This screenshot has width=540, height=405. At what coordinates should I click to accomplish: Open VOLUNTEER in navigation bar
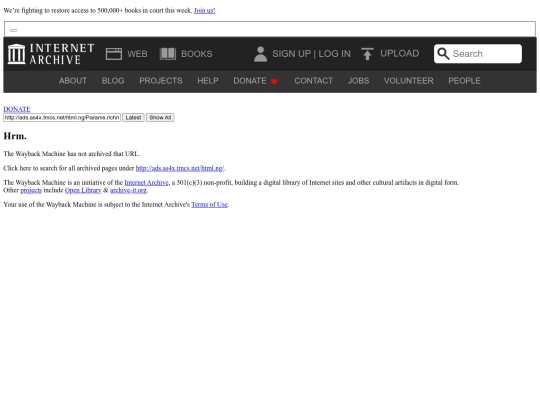[408, 81]
